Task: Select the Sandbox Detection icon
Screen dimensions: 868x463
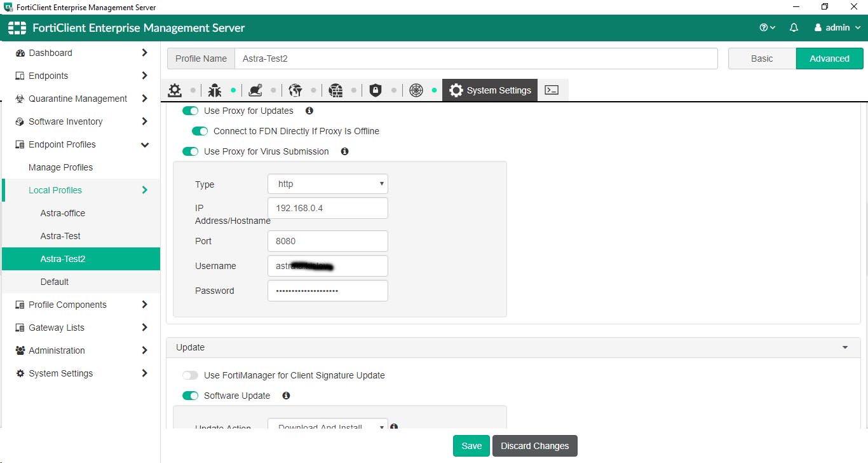Action: pyautogui.click(x=255, y=90)
